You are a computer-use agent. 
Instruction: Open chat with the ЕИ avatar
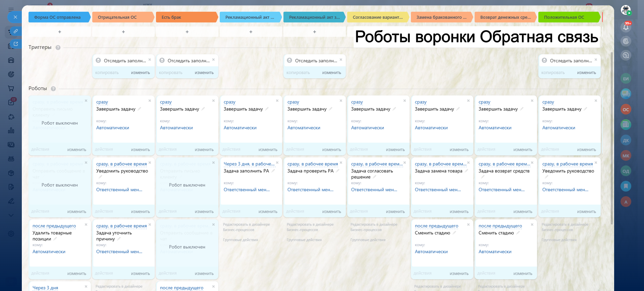tap(626, 79)
